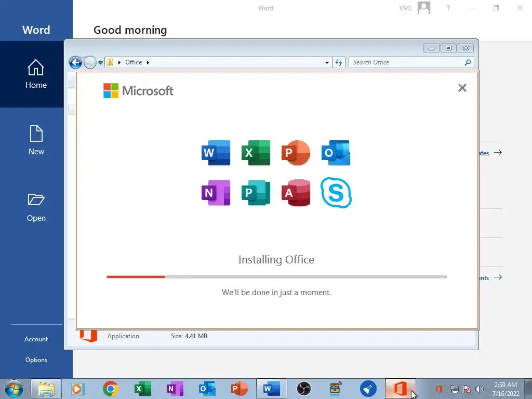Screen dimensions: 532x399
Task: Launch OneNote from taskbar
Action: (x=175, y=389)
